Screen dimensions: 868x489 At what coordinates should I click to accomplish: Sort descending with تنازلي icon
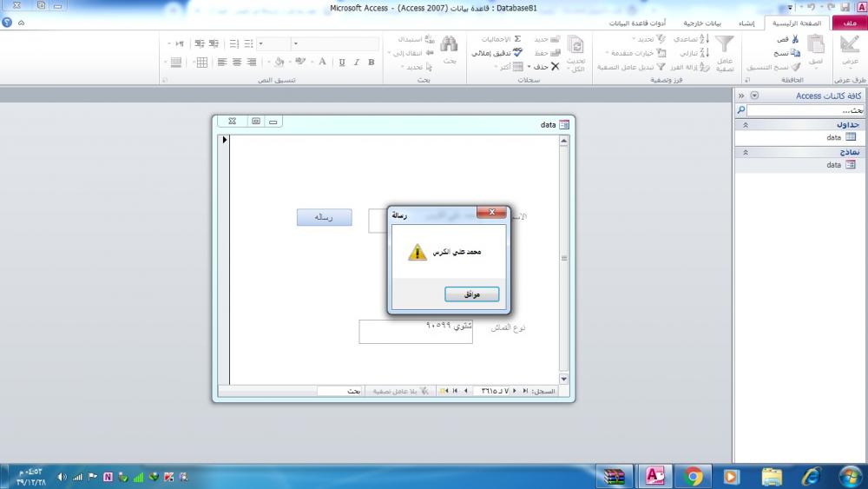tap(704, 53)
